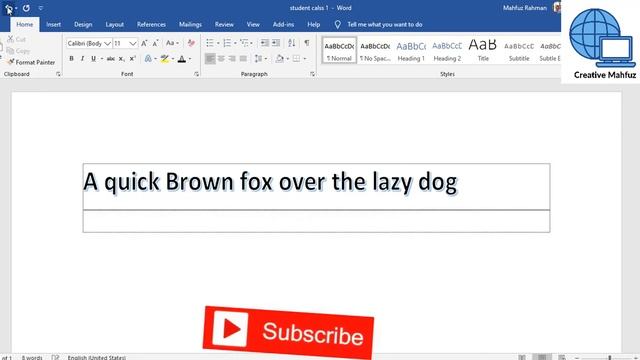Open the Mailings tab
Viewport: 640px width, 360px height.
(x=190, y=24)
